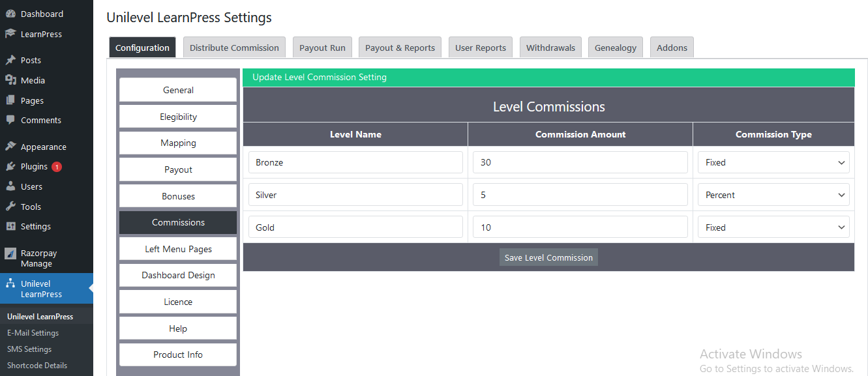
Task: Open the Dashboard Design section
Action: click(177, 275)
